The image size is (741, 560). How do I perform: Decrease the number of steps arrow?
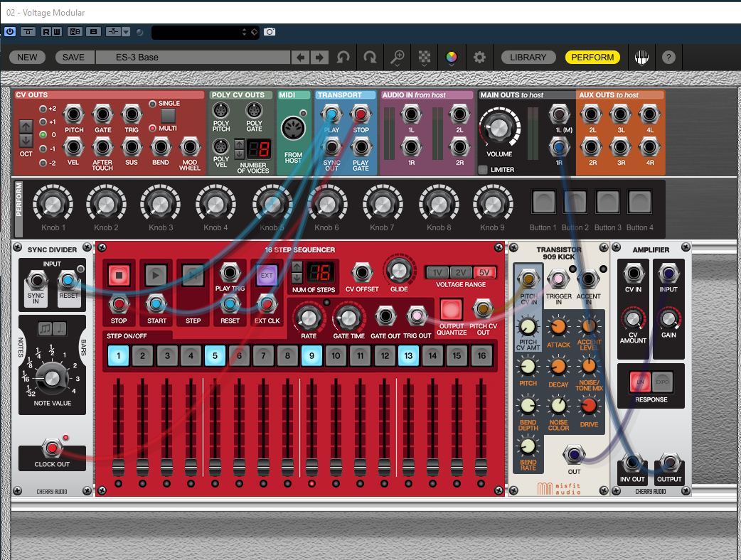click(x=297, y=278)
